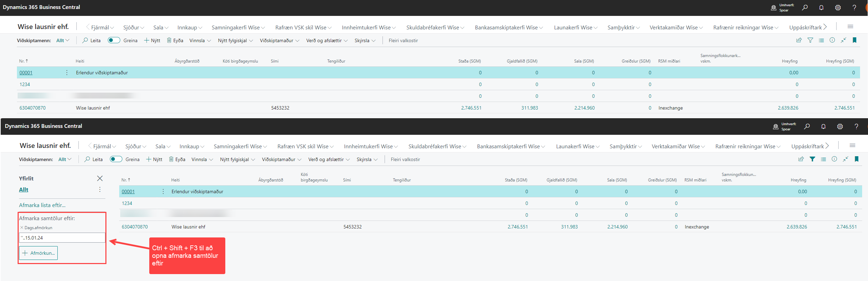Click the search magnifier in upper header
868x281 pixels.
tap(805, 7)
